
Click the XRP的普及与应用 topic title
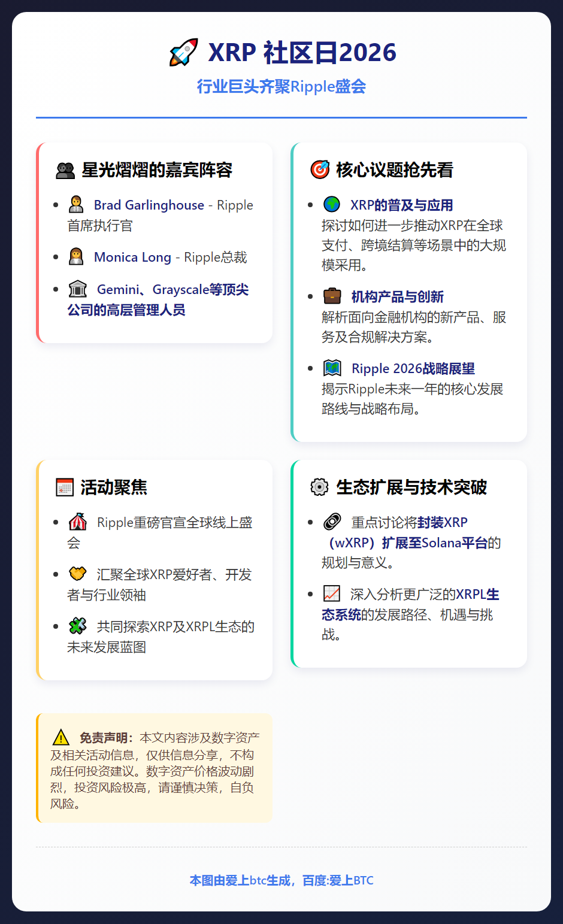click(402, 205)
